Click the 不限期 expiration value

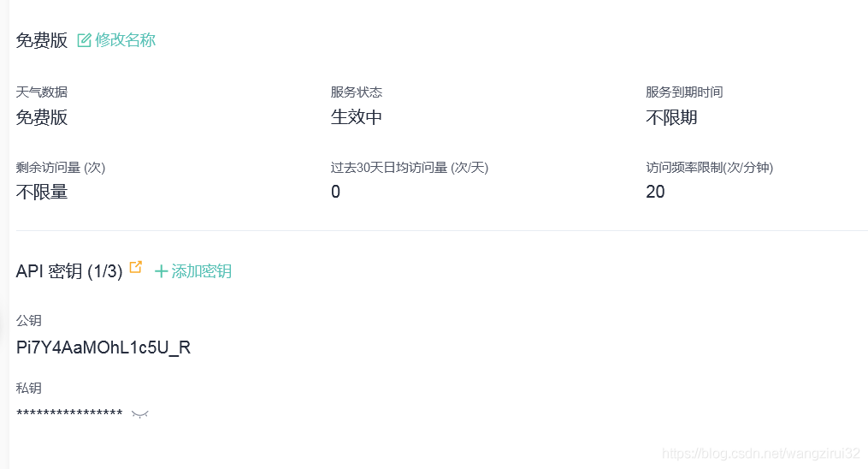click(671, 117)
